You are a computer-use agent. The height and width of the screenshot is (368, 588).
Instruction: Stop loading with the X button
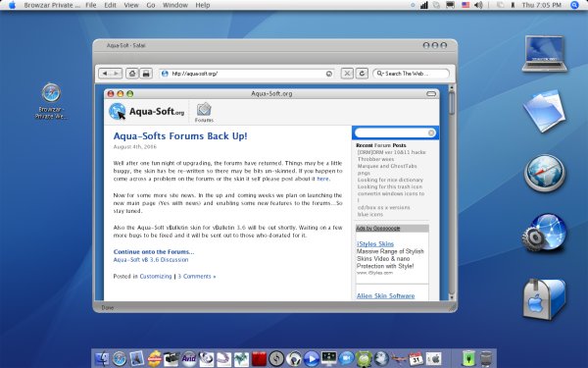pos(347,74)
